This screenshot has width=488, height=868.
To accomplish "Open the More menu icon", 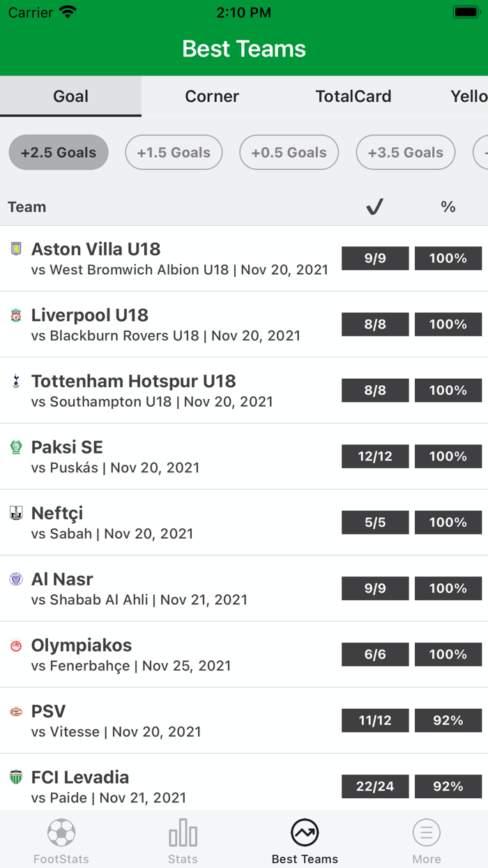I will point(427,832).
